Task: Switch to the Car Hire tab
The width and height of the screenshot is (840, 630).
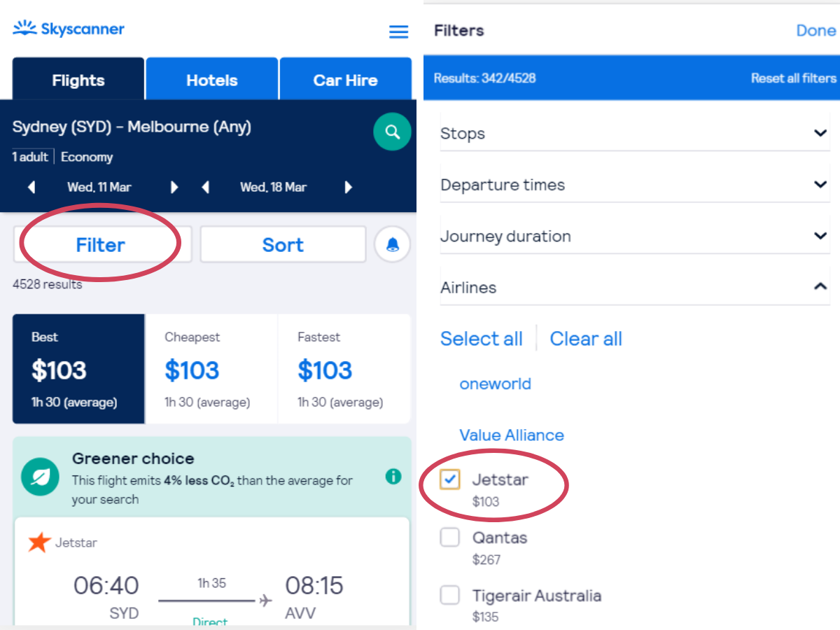Action: click(x=345, y=79)
